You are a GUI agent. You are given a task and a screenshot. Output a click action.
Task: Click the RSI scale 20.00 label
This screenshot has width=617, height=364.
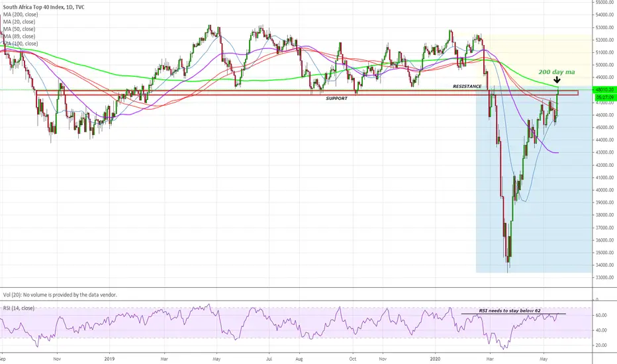[x=601, y=345]
